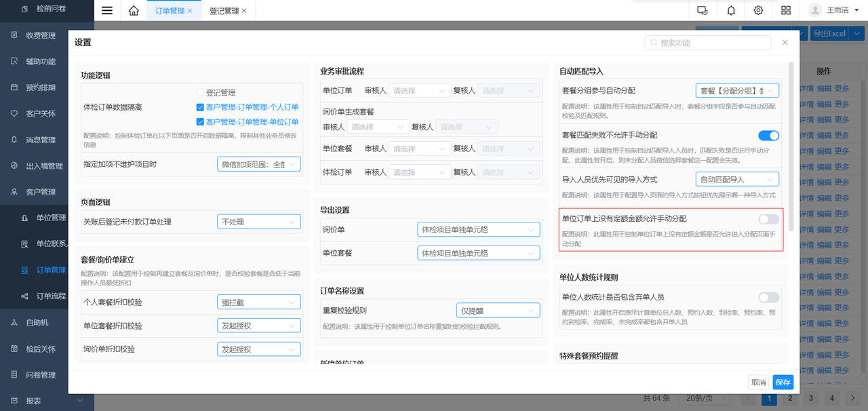Uncheck 客户管理-订单管理-个人订单 checkbox

[x=200, y=107]
